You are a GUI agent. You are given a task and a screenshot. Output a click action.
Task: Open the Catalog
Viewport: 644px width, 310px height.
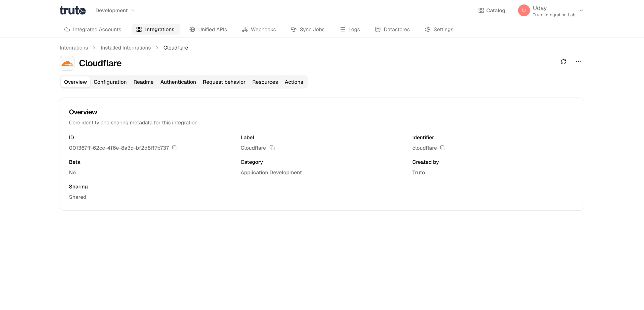(x=492, y=10)
